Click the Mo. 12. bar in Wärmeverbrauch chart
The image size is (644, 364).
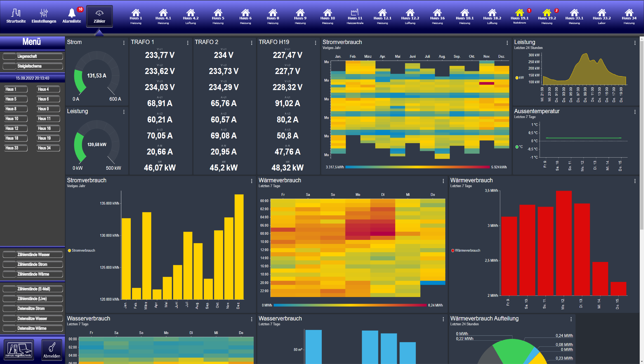pyautogui.click(x=564, y=243)
